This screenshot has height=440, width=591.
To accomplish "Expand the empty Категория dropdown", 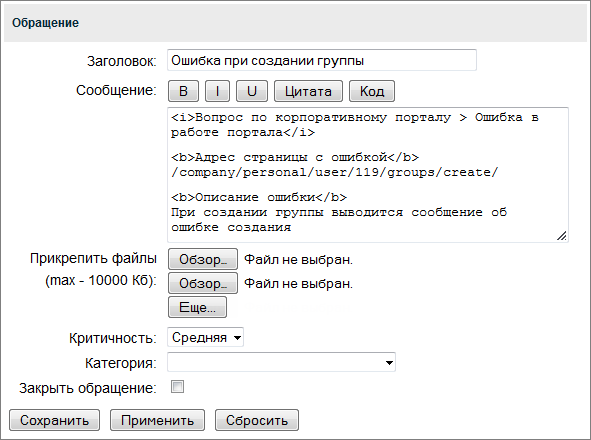I will point(281,362).
